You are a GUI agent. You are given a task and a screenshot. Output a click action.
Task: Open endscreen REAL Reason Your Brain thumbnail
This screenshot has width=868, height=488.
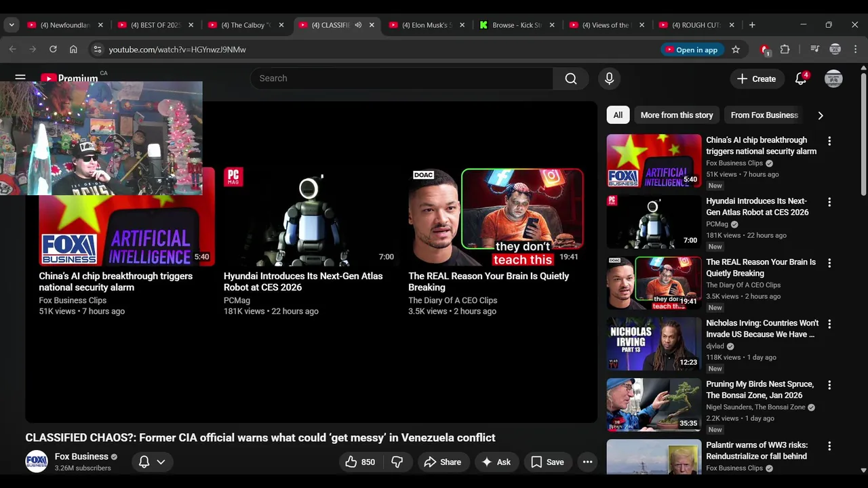pos(496,217)
